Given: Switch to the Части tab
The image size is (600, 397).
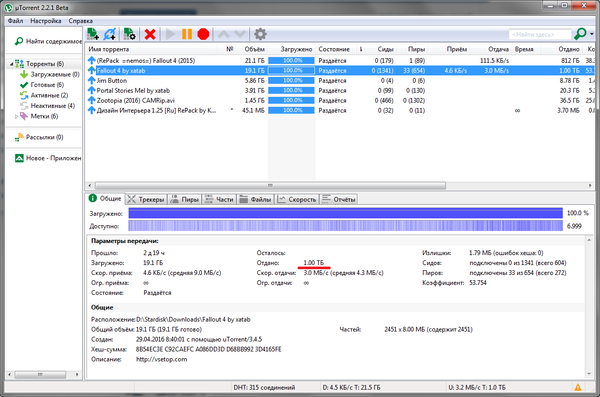Looking at the screenshot, I should pyautogui.click(x=219, y=199).
